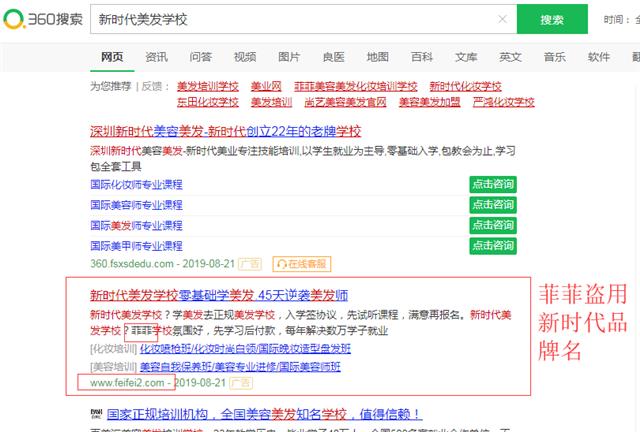Switch to the 资讯 tab

coord(156,57)
